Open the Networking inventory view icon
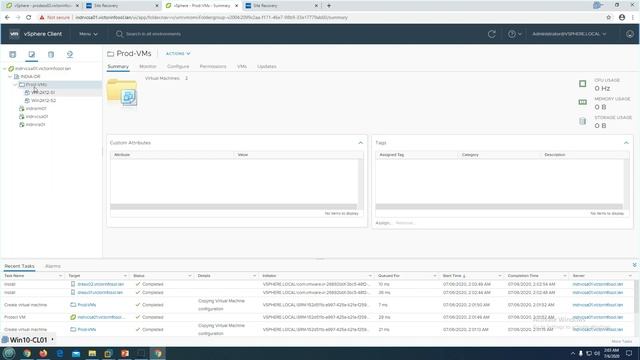640x360 pixels. [70, 54]
